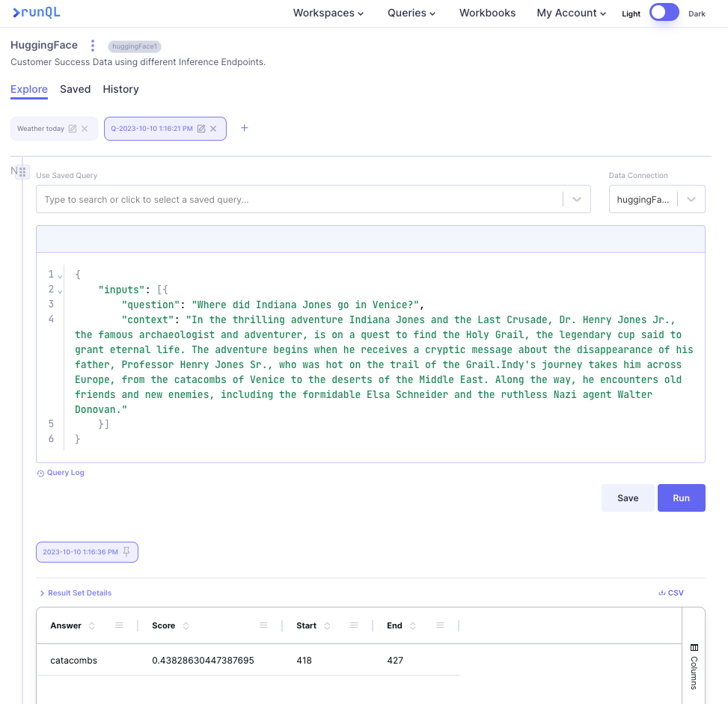Download results as CSV

(x=671, y=593)
